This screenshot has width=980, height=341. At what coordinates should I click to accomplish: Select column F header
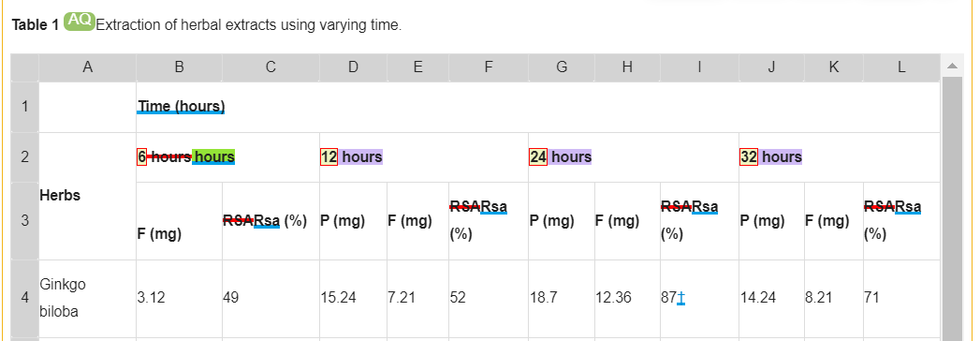point(488,67)
